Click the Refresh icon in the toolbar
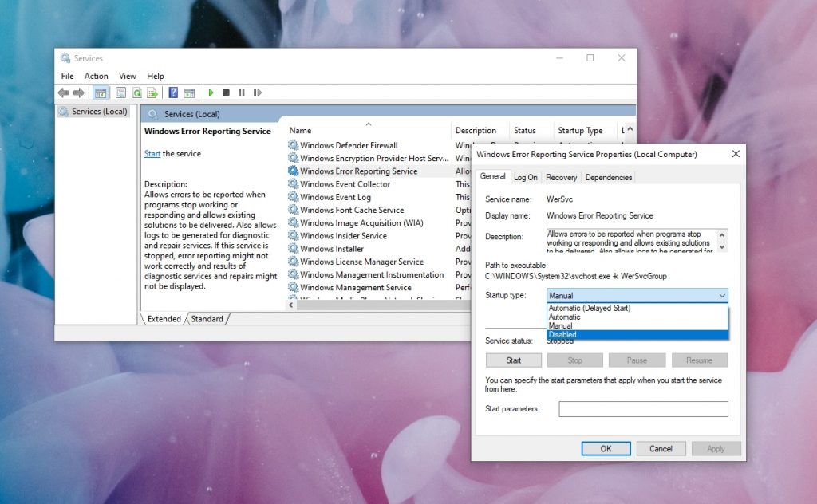This screenshot has width=817, height=504. click(138, 93)
